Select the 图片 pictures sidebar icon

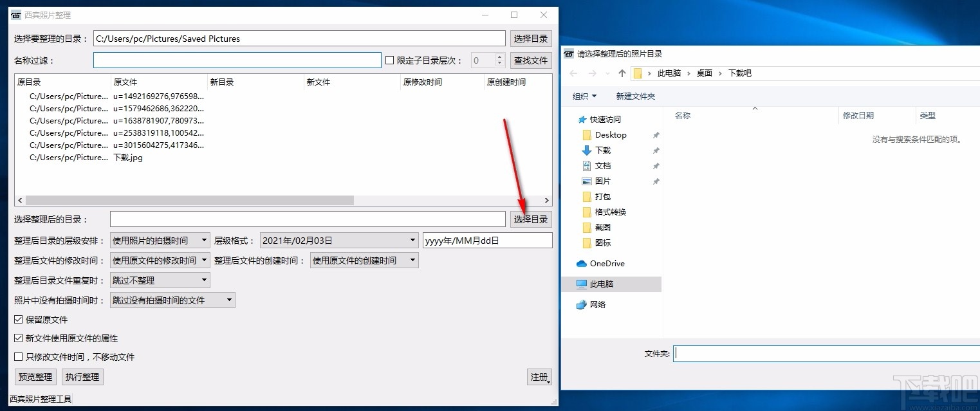[x=602, y=181]
